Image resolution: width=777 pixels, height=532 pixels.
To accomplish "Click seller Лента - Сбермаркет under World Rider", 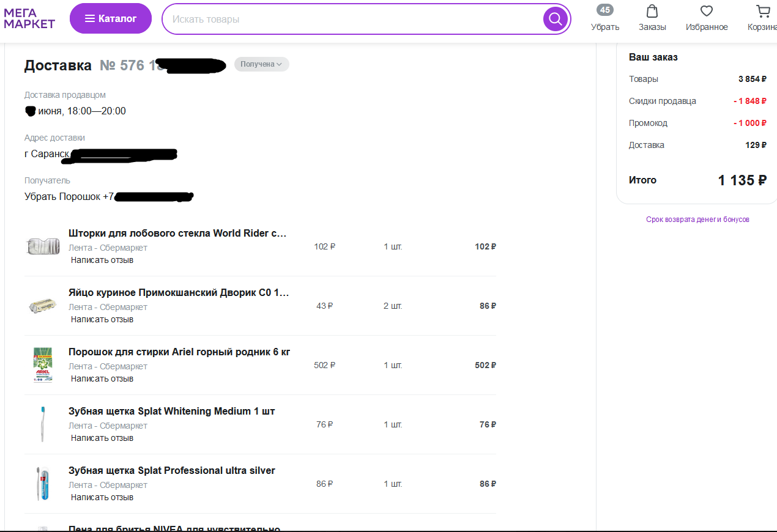I will pyautogui.click(x=108, y=248).
